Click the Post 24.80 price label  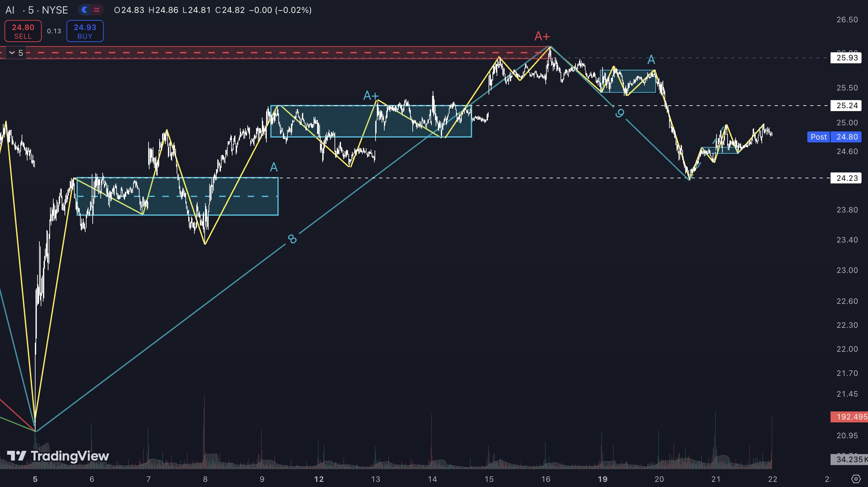(x=834, y=137)
